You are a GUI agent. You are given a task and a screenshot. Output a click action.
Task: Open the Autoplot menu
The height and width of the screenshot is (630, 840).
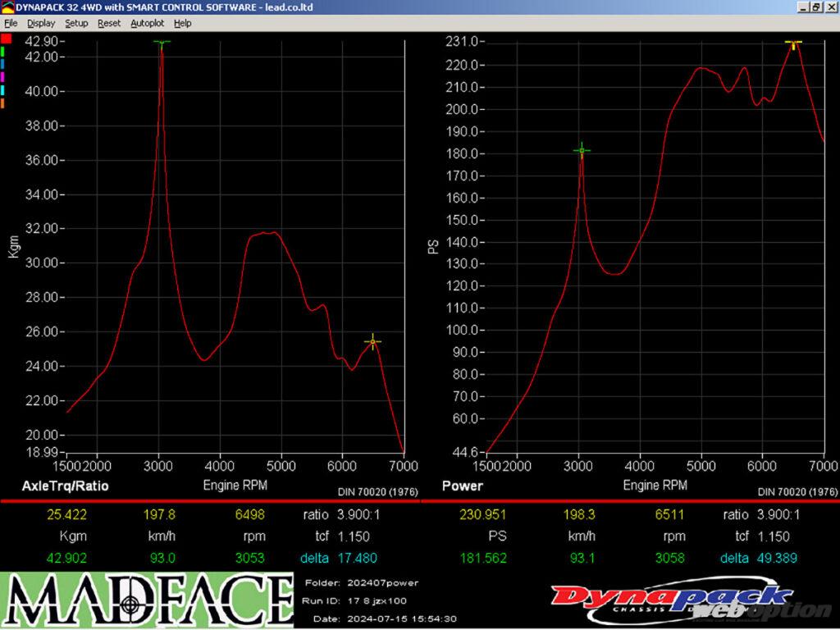(147, 23)
